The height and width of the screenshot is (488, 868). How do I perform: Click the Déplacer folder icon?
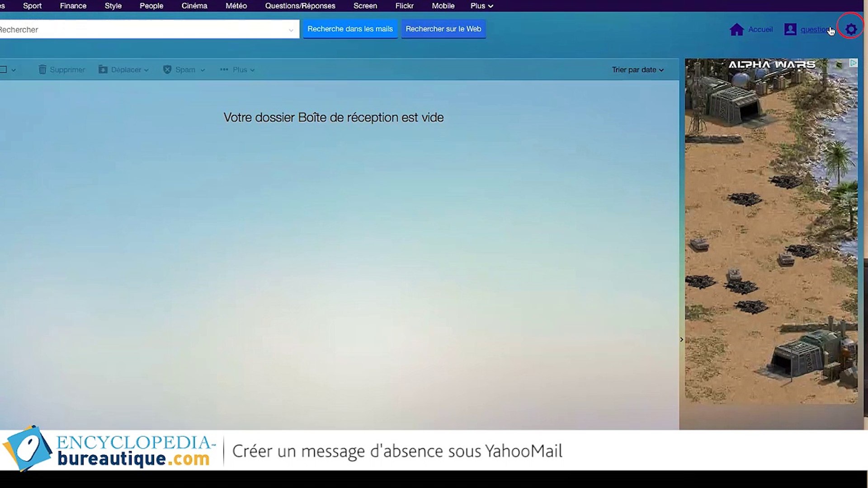tap(103, 69)
